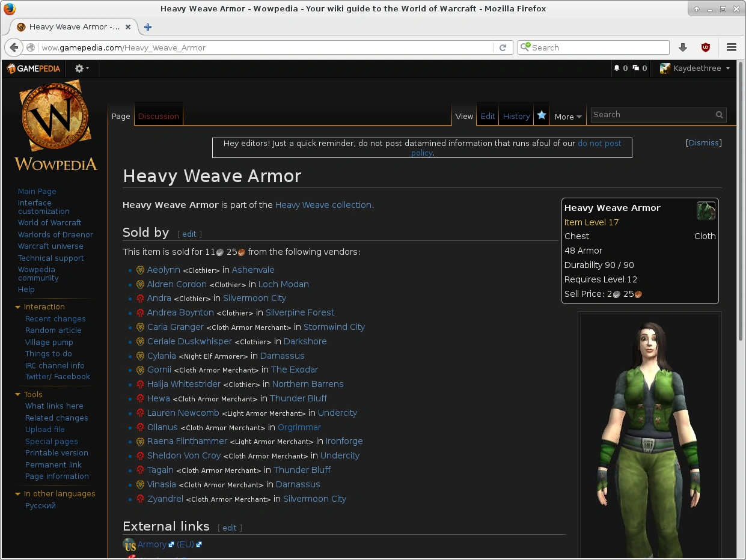This screenshot has height=560, width=746.
Task: Click the Horde icon beside Ollanus
Action: pos(140,428)
